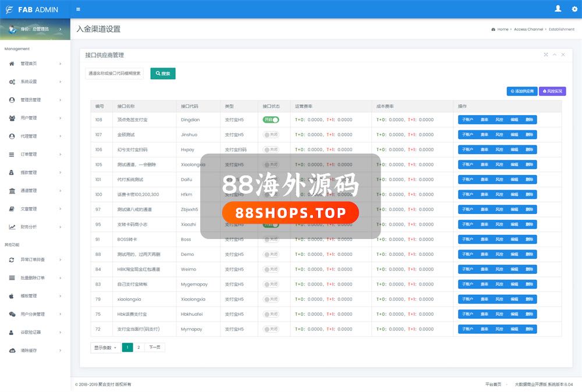Go to page 2 of the table
The height and width of the screenshot is (392, 582).
point(139,347)
